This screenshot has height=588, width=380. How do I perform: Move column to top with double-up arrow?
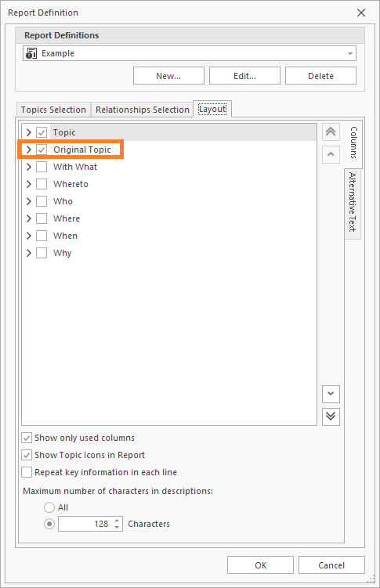331,132
